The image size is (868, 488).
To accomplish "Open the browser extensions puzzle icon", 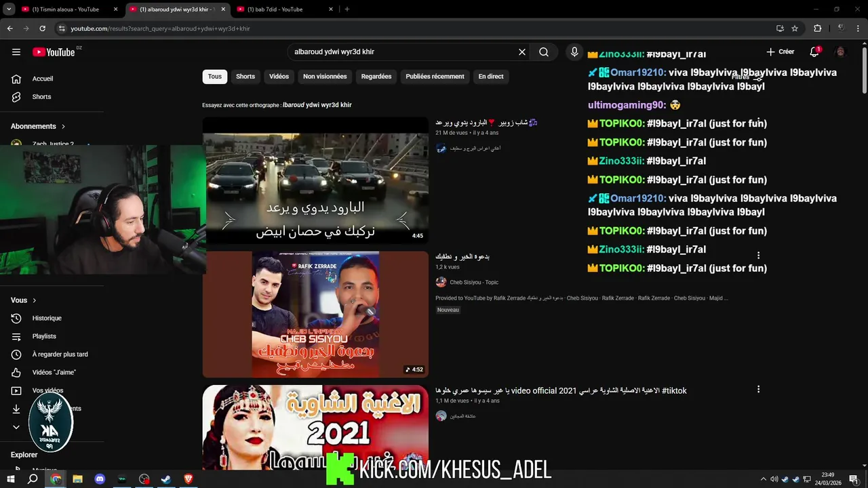I will [x=817, y=28].
